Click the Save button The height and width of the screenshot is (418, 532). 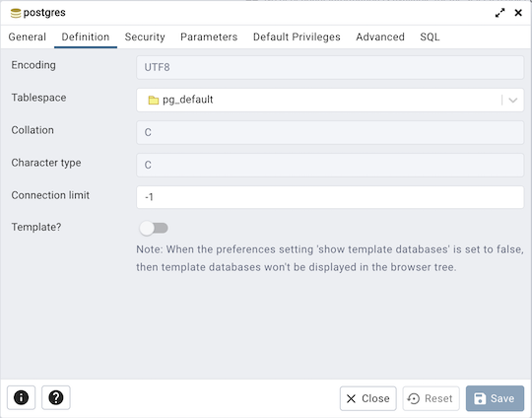(495, 398)
